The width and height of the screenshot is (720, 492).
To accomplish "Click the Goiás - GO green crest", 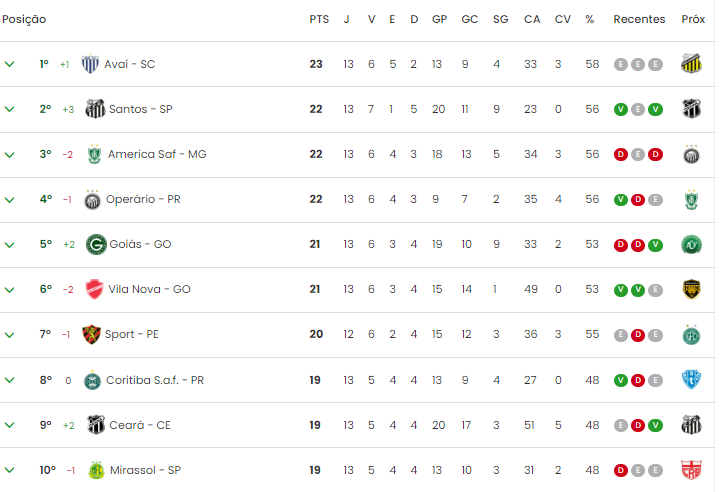I will pyautogui.click(x=96, y=244).
